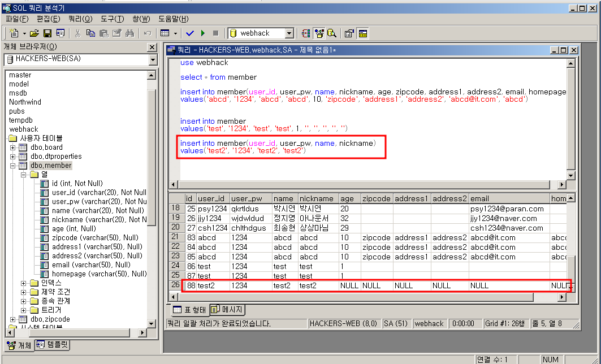Click the Find binoculars icon
The image size is (601, 364).
129,33
